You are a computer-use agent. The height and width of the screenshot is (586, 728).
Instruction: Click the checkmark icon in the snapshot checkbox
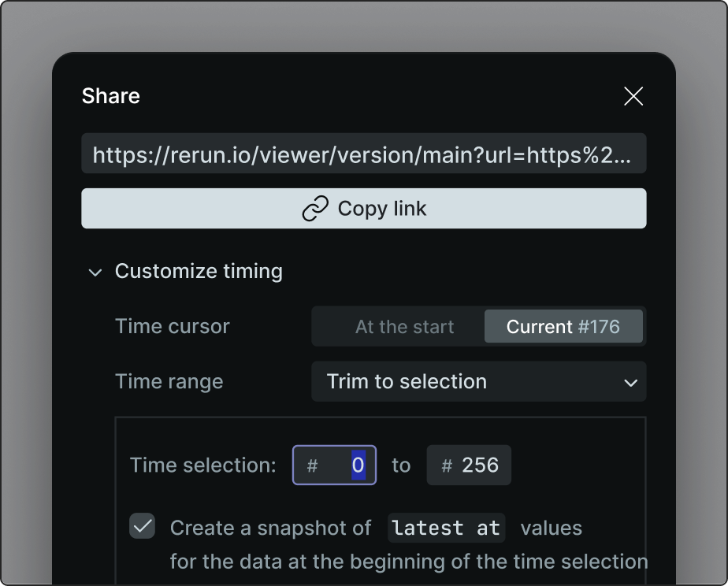[143, 527]
